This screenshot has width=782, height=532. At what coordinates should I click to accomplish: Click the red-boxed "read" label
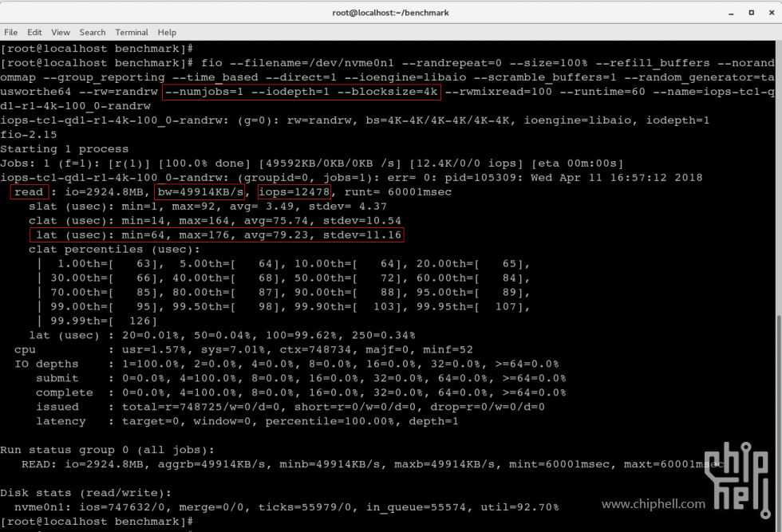29,192
